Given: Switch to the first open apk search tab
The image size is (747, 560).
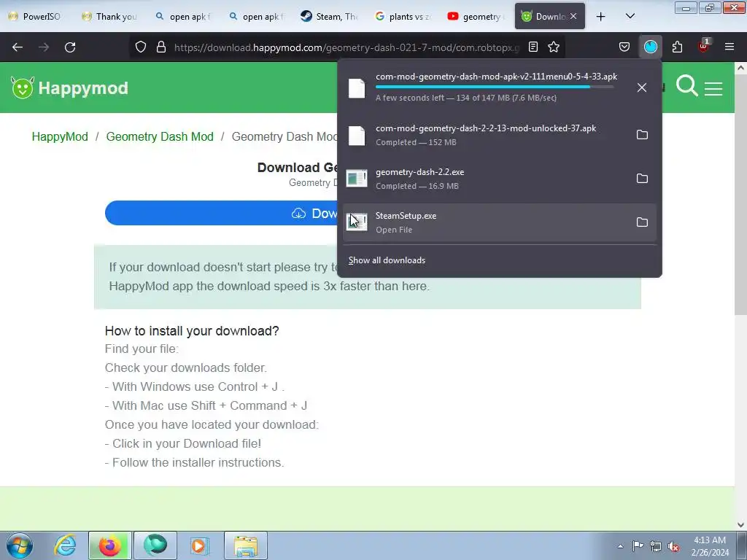Looking at the screenshot, I should point(183,16).
